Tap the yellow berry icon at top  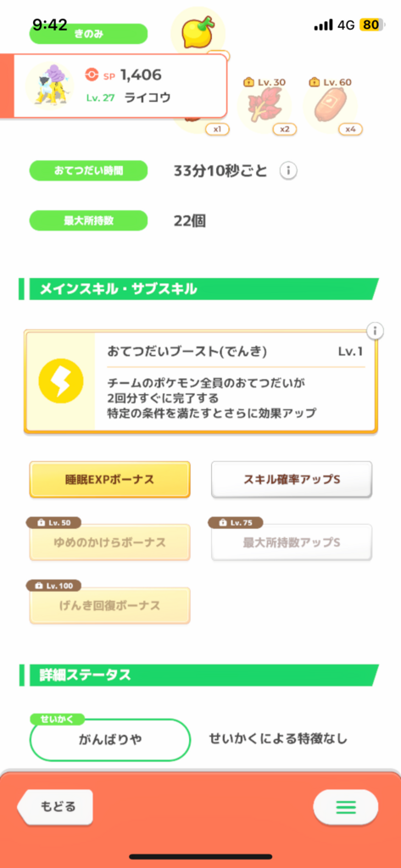pyautogui.click(x=198, y=33)
